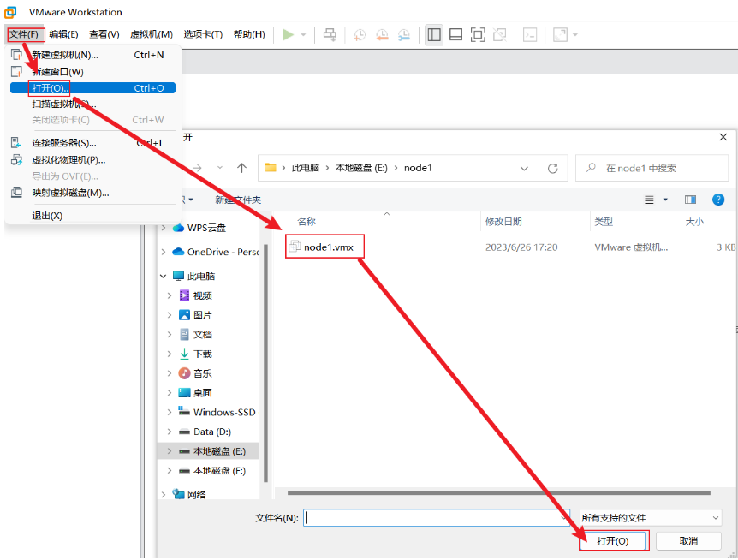Open the stretch display dropdown arrow
This screenshot has width=738, height=560.
[574, 35]
